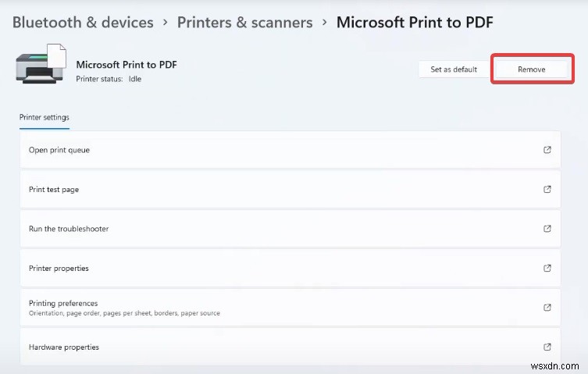The image size is (588, 374).
Task: Set this printer as default
Action: [x=454, y=69]
